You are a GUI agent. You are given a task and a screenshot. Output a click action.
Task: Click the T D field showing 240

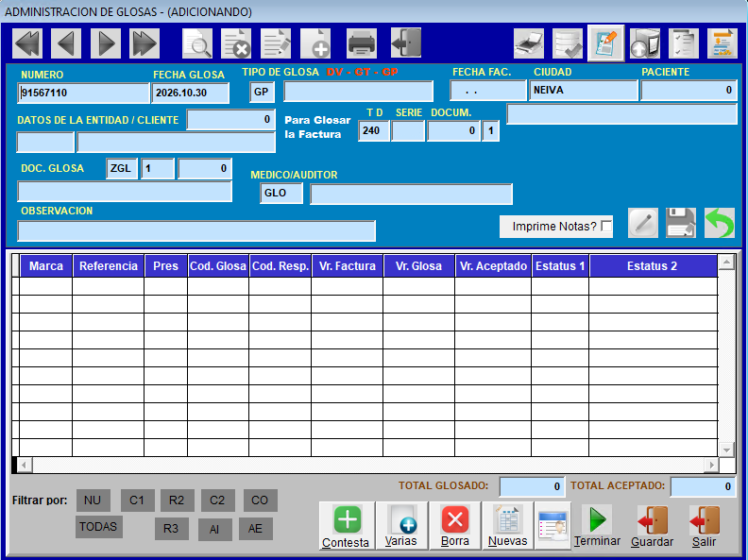pos(373,130)
